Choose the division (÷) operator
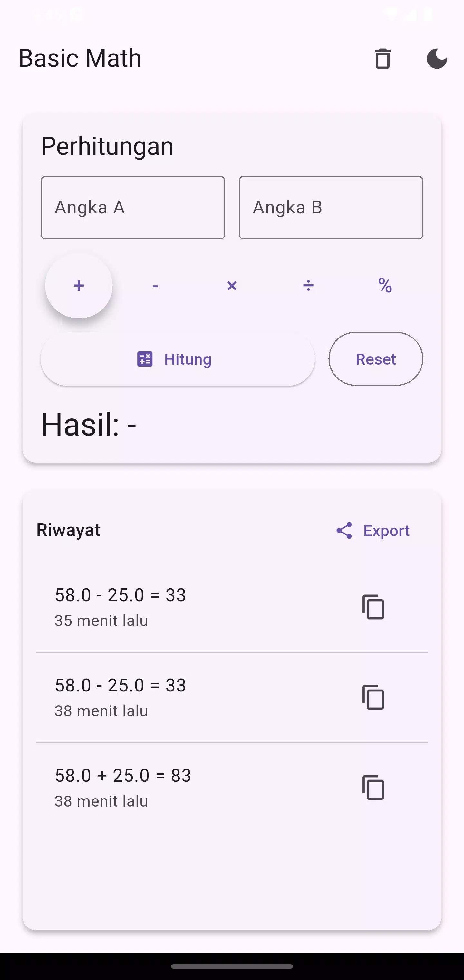Image resolution: width=464 pixels, height=980 pixels. point(308,286)
